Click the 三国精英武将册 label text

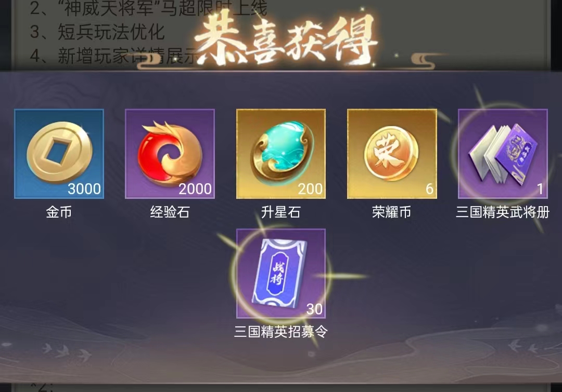coord(503,212)
